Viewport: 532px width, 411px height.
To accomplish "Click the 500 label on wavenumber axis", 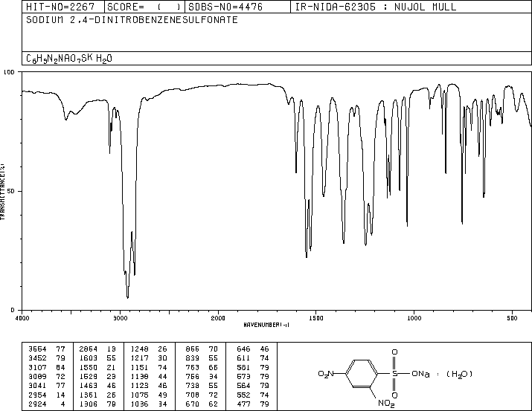I will pos(512,318).
